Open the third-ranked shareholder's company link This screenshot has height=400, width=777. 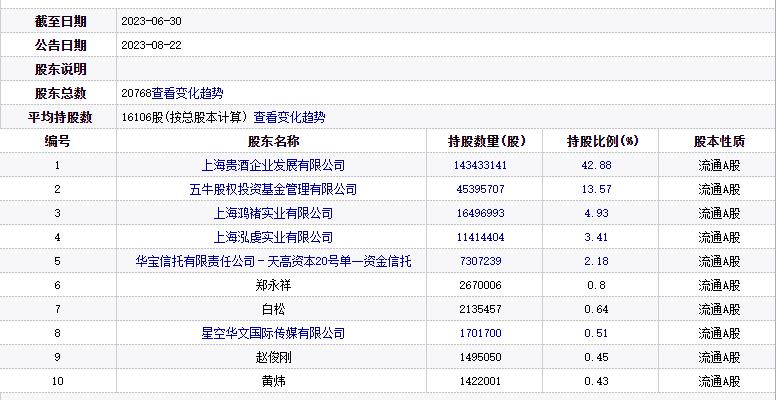pos(273,213)
